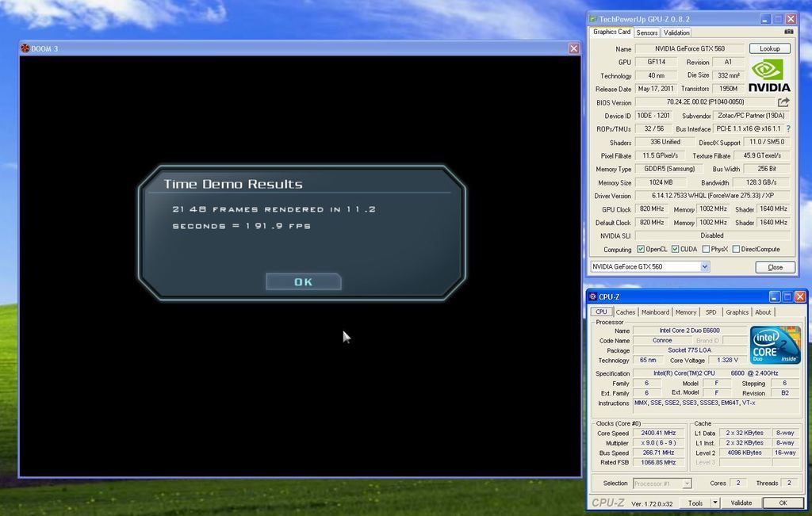Toggle the PhysX checkbox
Viewport: 812px width, 516px height.
706,249
